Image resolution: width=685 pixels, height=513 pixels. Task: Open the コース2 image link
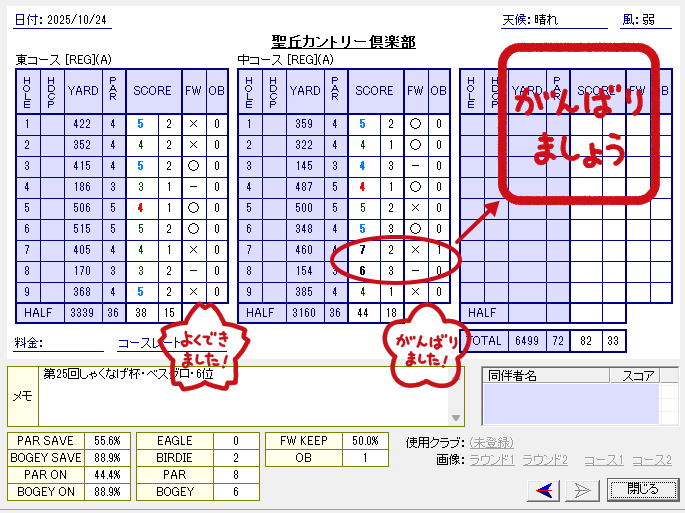coord(652,460)
